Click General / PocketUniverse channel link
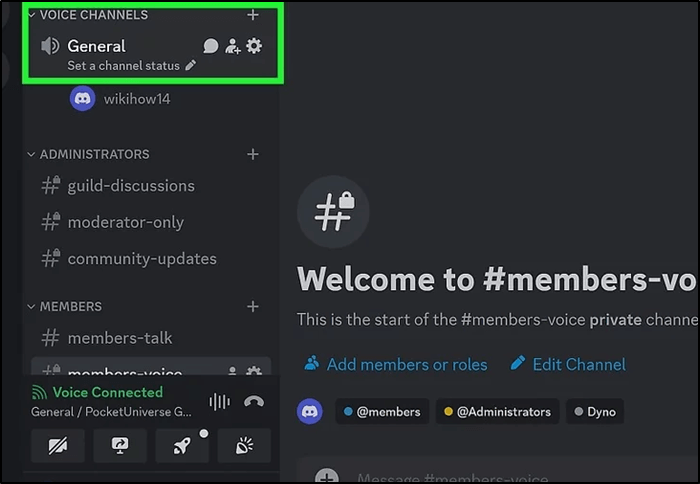This screenshot has width=700, height=484. (111, 412)
